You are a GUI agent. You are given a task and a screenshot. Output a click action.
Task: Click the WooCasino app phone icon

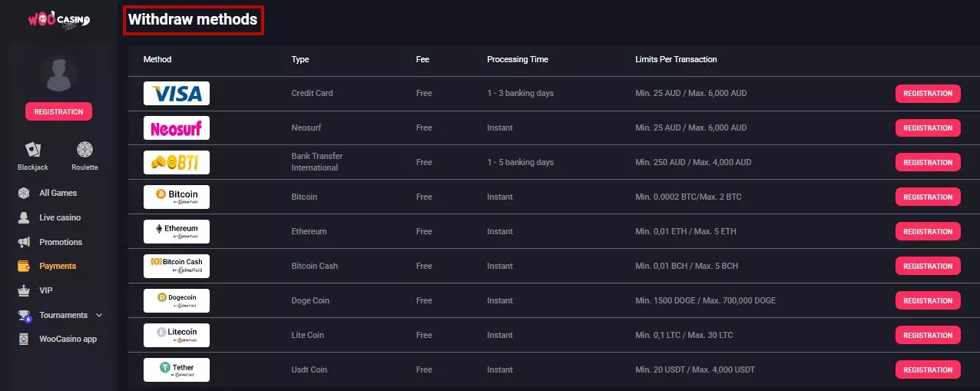pyautogui.click(x=24, y=339)
